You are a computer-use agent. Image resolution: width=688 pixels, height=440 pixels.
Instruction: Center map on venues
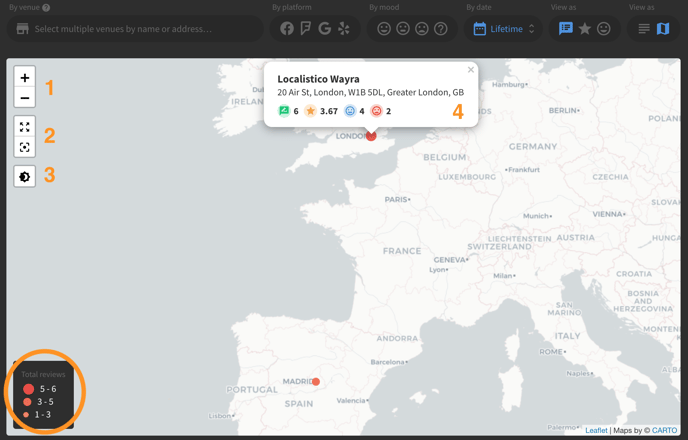pos(25,147)
